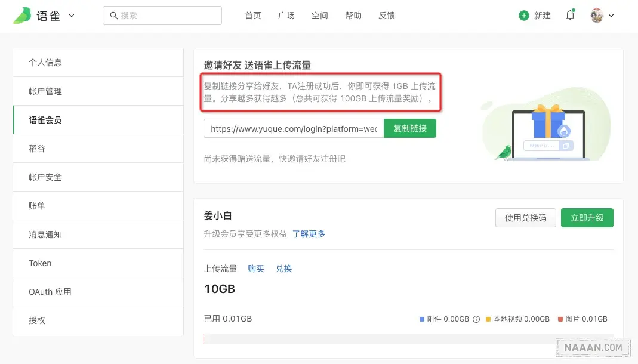Image resolution: width=638 pixels, height=364 pixels.
Task: Click the 立即升级 upgrade button
Action: point(587,217)
